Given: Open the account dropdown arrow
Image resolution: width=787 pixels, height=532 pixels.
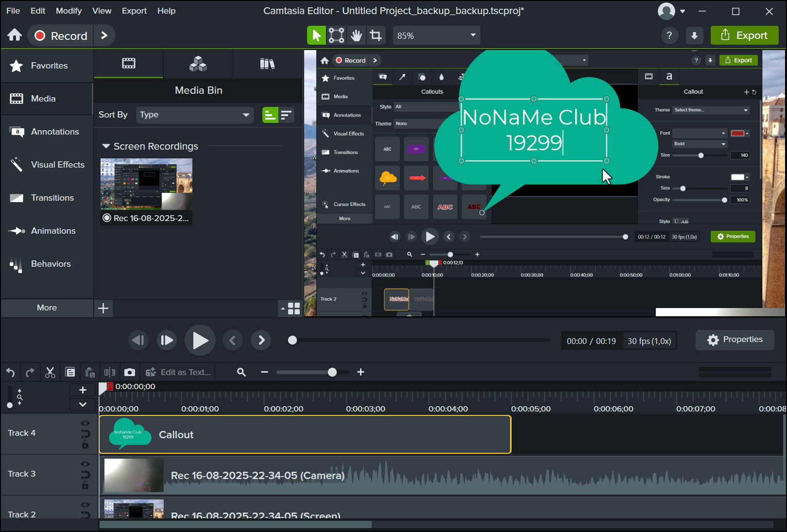Looking at the screenshot, I should coord(683,11).
